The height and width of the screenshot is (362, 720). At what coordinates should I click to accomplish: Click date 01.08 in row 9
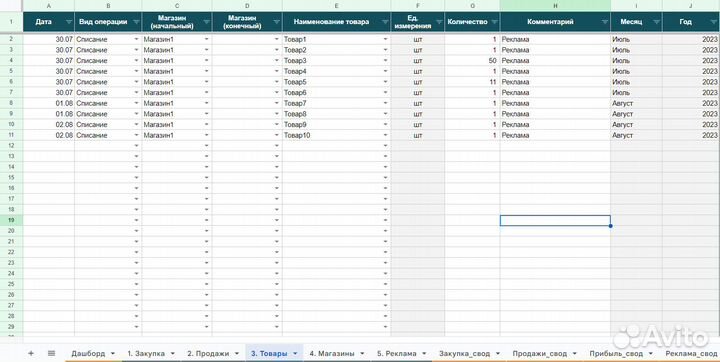tap(49, 114)
